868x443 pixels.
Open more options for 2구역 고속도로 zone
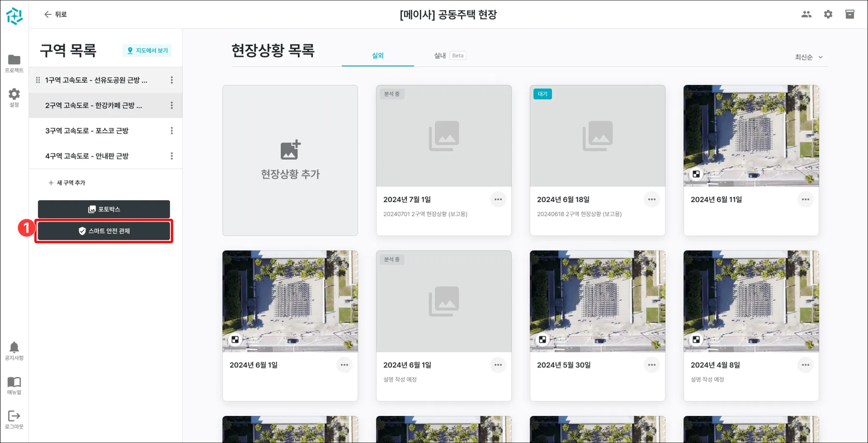coord(172,106)
